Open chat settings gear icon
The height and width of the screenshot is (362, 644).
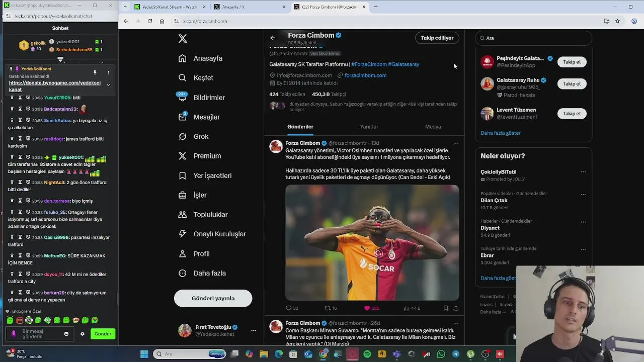point(83,334)
